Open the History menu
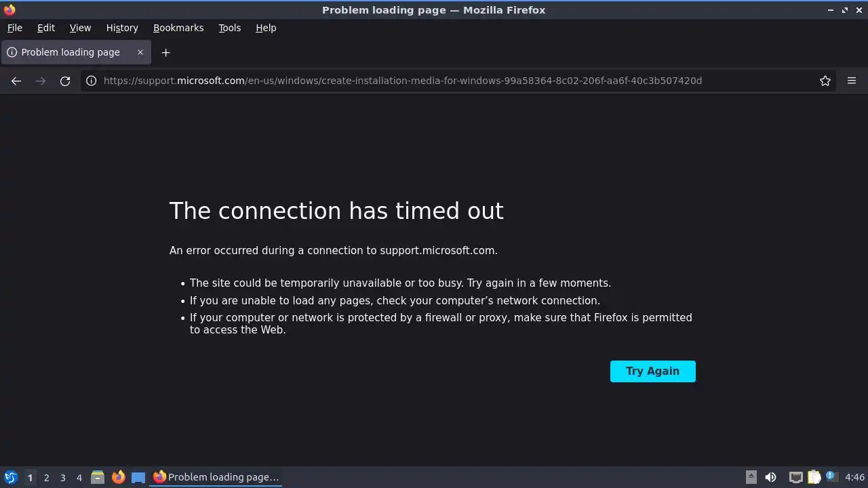This screenshot has width=868, height=488. pos(122,28)
